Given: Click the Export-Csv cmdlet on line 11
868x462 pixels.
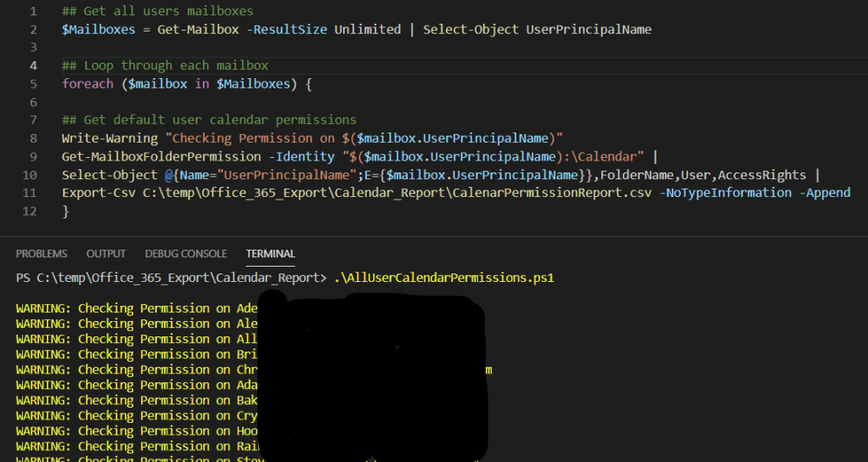Looking at the screenshot, I should 93,193.
